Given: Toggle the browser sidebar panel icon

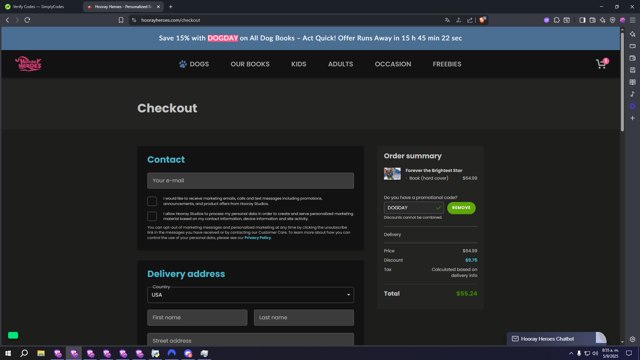Looking at the screenshot, I should 582,20.
